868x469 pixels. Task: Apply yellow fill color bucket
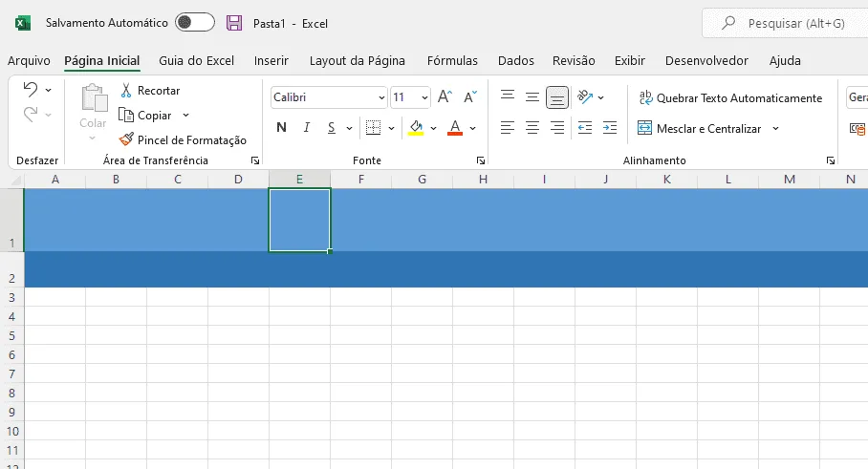(x=416, y=128)
